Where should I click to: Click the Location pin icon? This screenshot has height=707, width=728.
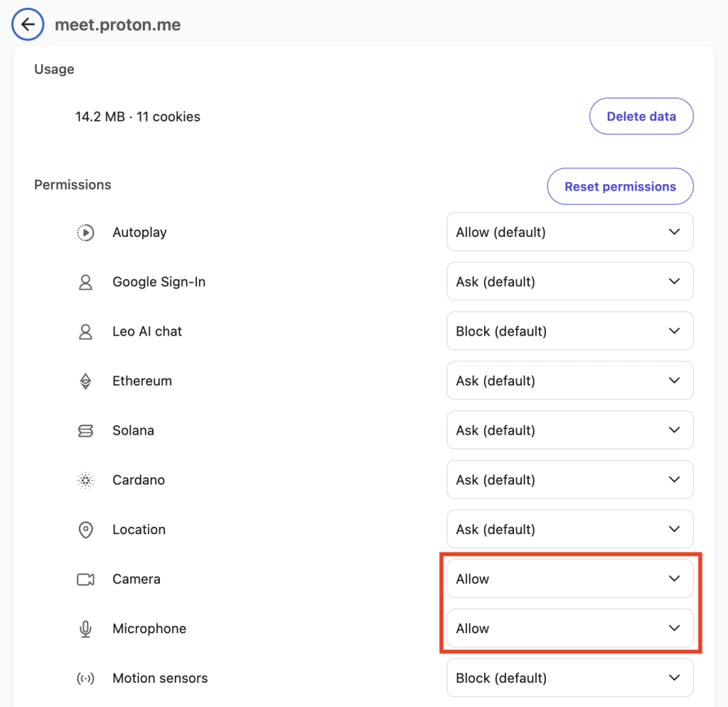[85, 529]
